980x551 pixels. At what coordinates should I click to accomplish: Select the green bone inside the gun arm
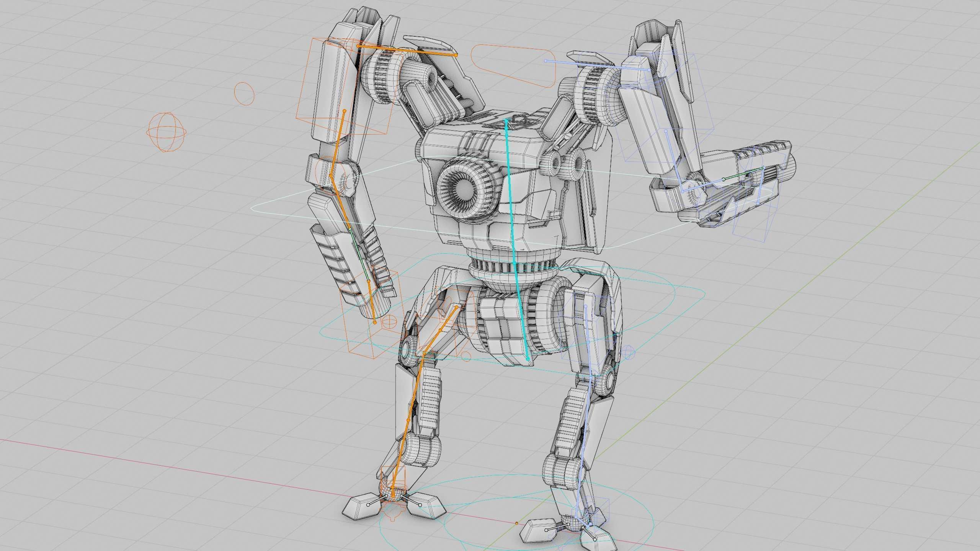[743, 173]
